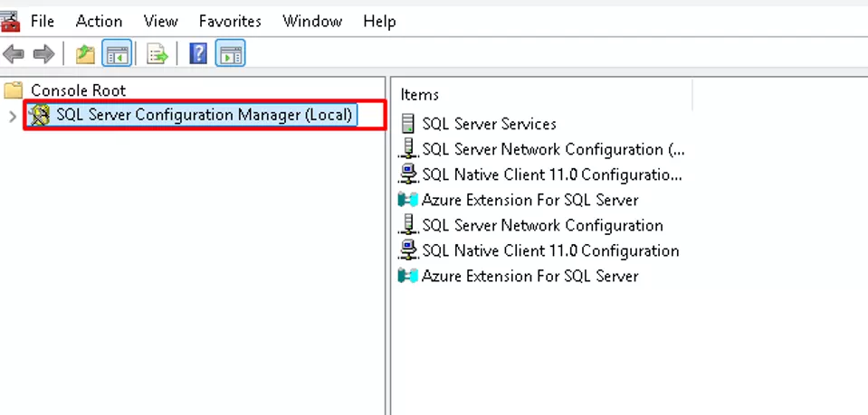Viewport: 868px width, 415px height.
Task: Click the Export List toolbar icon
Action: point(157,54)
